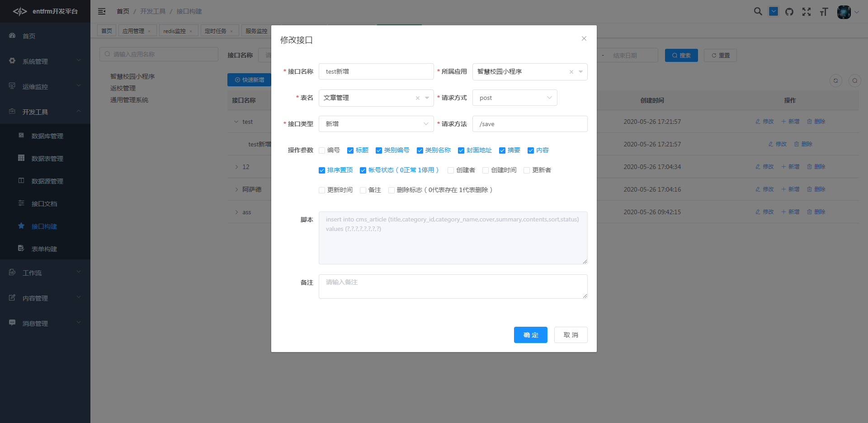Click 删除 in the ass row
Viewport: 868px width, 423px height.
click(x=816, y=212)
